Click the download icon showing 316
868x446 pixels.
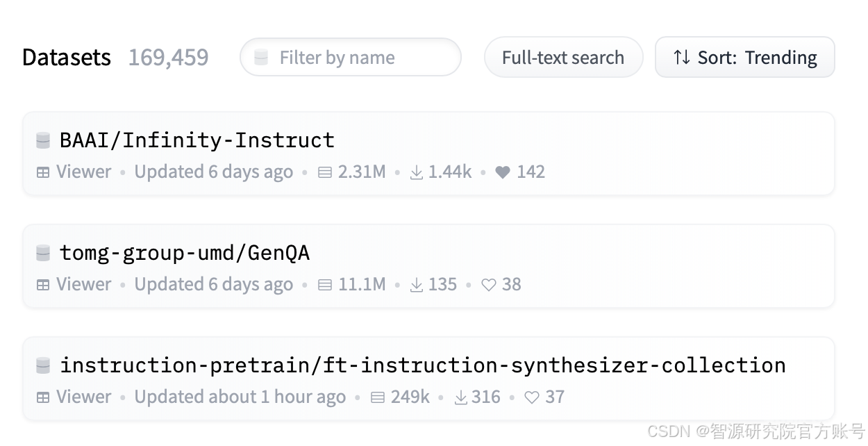(461, 397)
